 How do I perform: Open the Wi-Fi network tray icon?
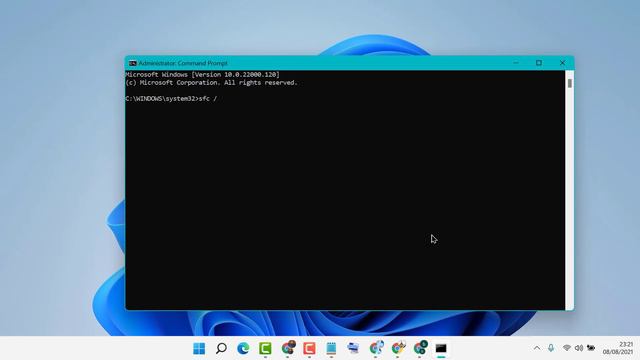click(x=567, y=348)
